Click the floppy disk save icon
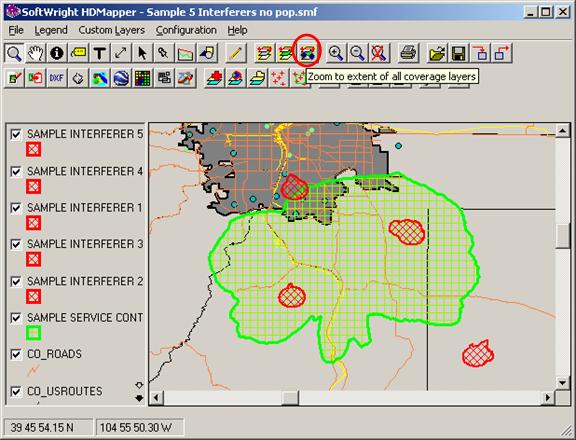 458,53
